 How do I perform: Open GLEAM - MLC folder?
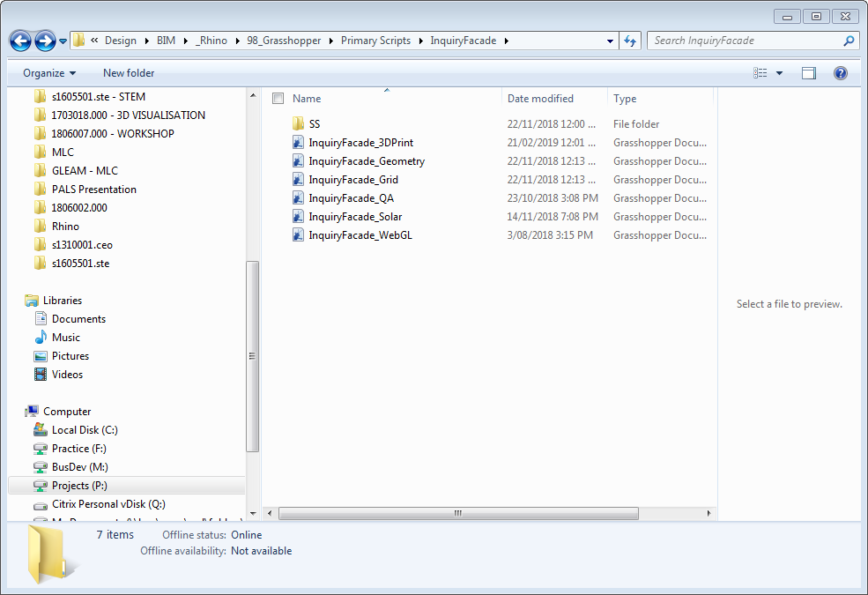[85, 171]
